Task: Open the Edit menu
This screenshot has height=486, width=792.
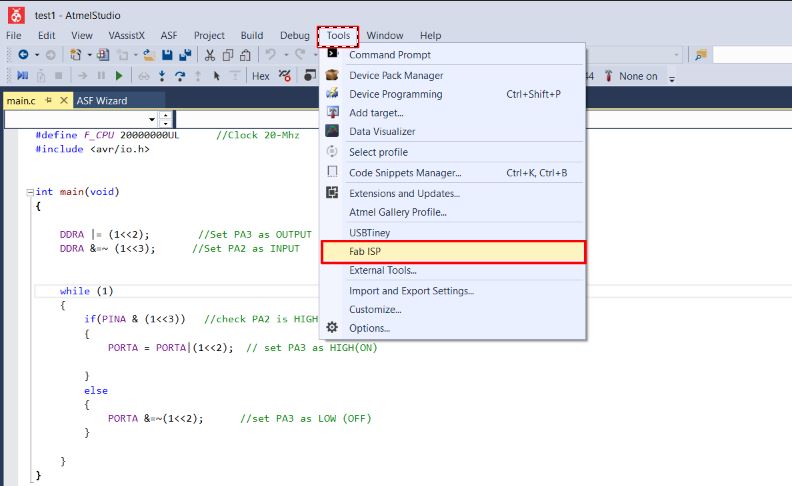Action: tap(46, 35)
